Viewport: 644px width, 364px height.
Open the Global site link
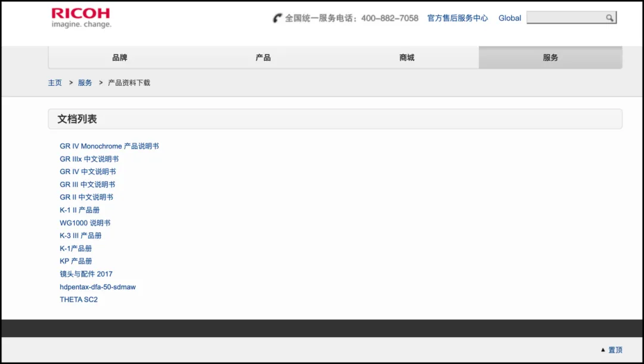point(510,18)
